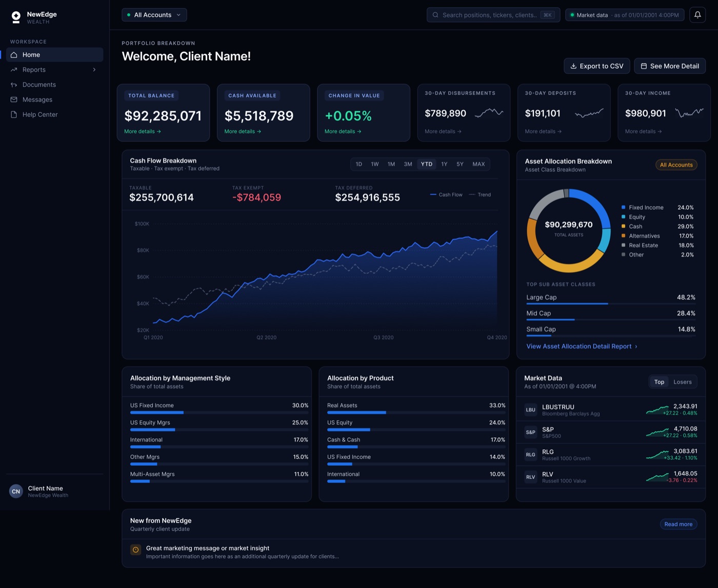The image size is (718, 588).
Task: Click Total Balance More details link
Action: coord(143,132)
